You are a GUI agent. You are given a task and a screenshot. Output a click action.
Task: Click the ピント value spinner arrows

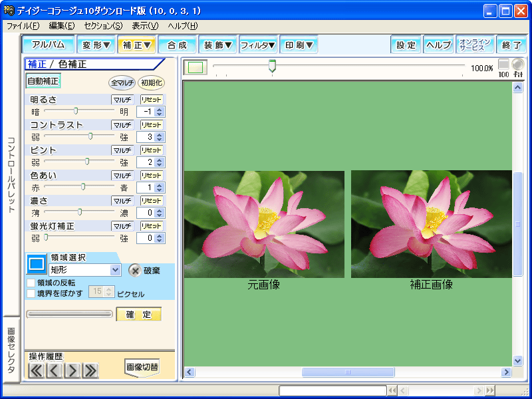160,162
